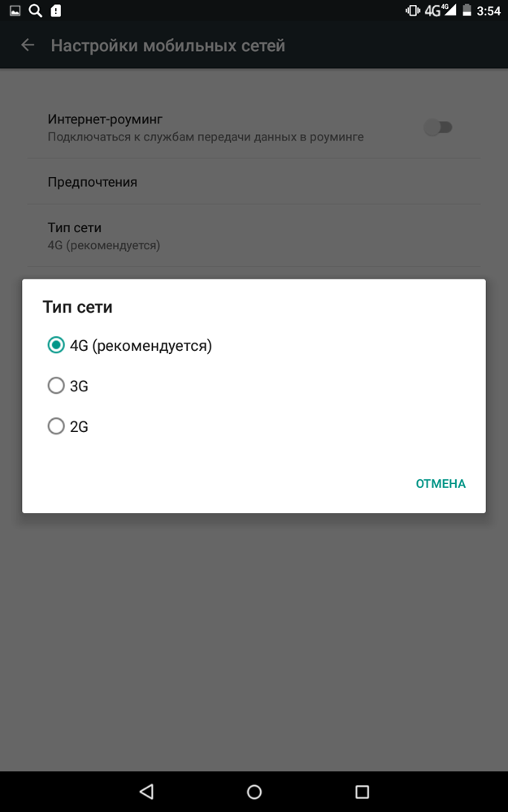Viewport: 508px width, 812px height.
Task: Tap the vibrate mode status icon
Action: point(413,11)
